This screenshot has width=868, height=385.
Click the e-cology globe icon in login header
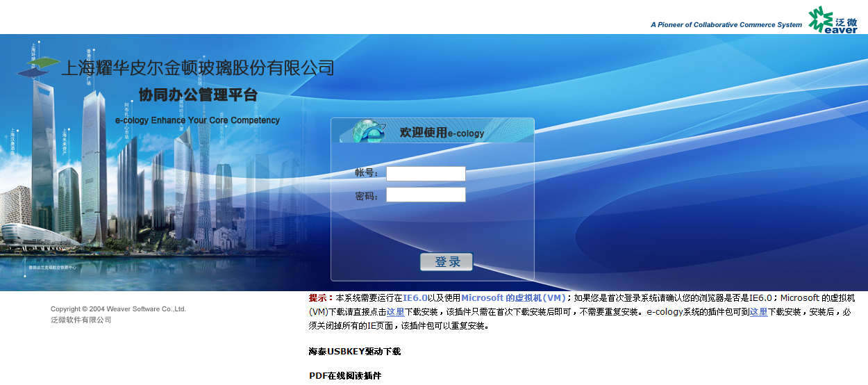368,131
